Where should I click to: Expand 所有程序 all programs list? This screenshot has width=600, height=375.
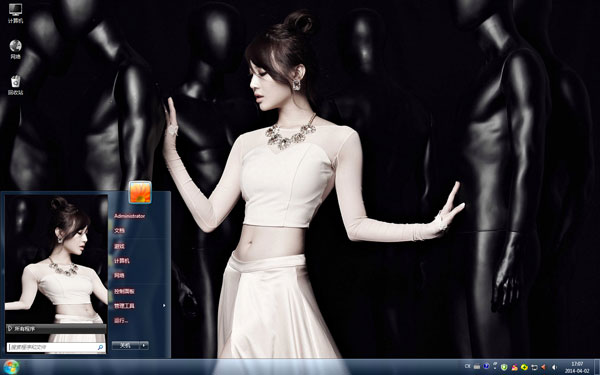click(x=56, y=328)
